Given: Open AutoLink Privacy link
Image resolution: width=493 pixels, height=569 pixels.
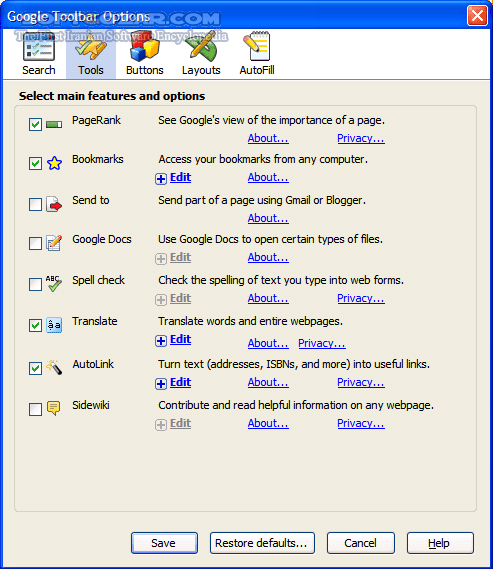Looking at the screenshot, I should pyautogui.click(x=361, y=382).
